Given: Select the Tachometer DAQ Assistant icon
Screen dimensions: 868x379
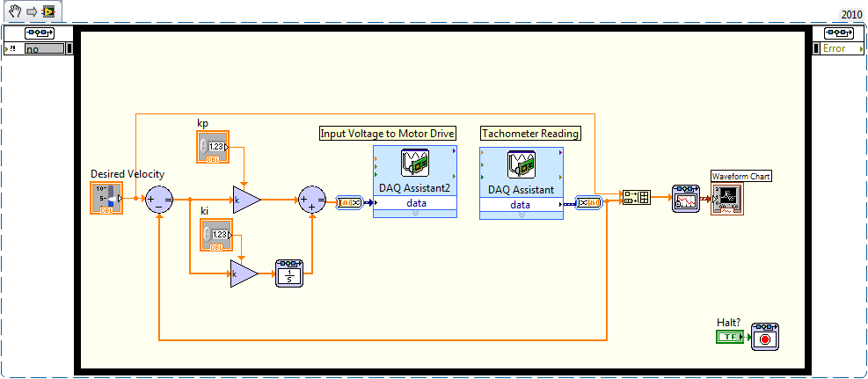Looking at the screenshot, I should [521, 164].
